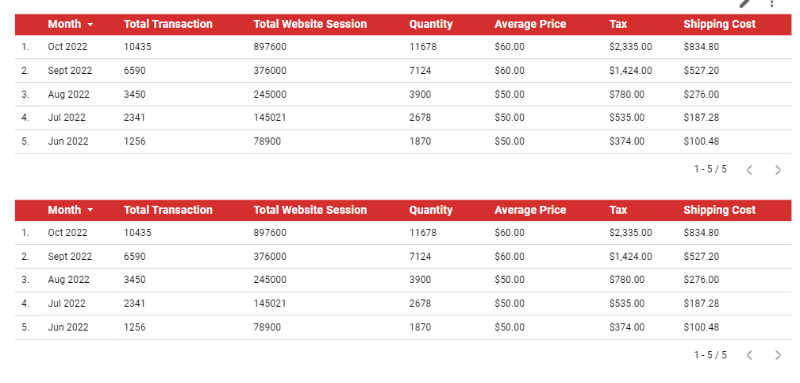Go to next page in top table
Screen dimensions: 800x383
point(778,170)
